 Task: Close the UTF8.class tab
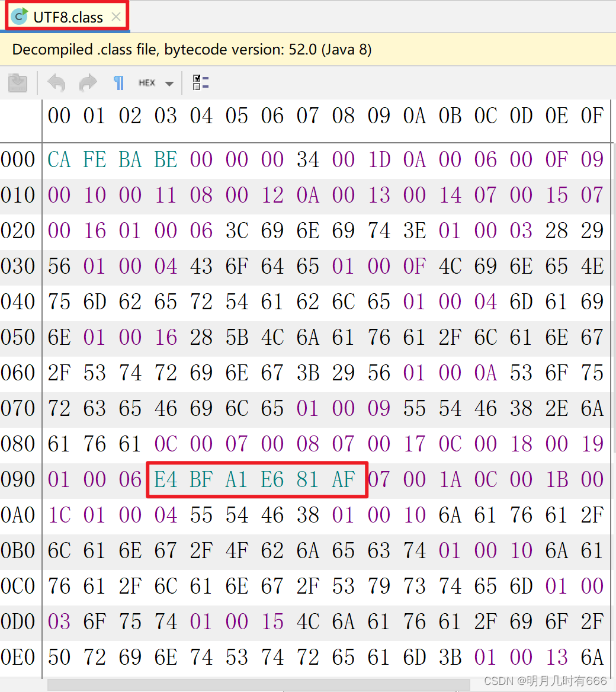[x=116, y=17]
